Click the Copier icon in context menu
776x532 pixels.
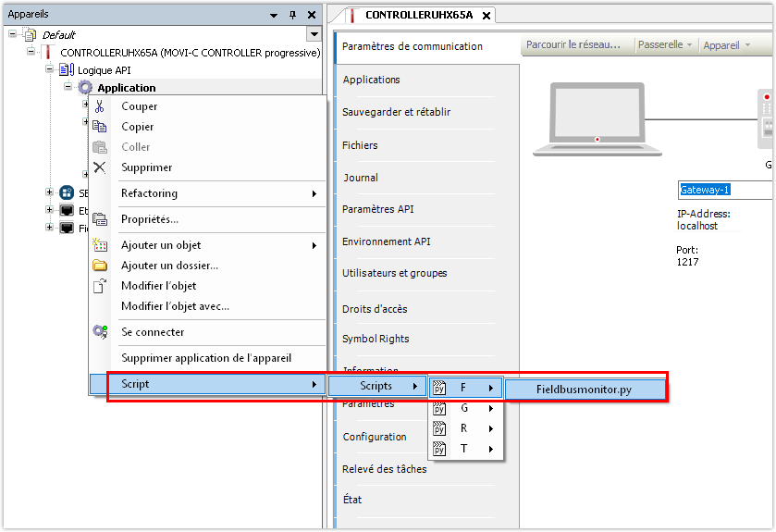(100, 127)
